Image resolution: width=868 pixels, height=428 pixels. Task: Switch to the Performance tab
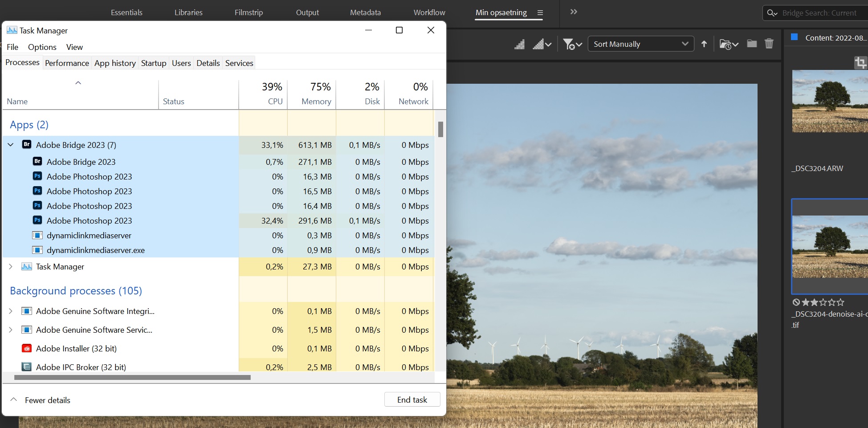coord(67,63)
